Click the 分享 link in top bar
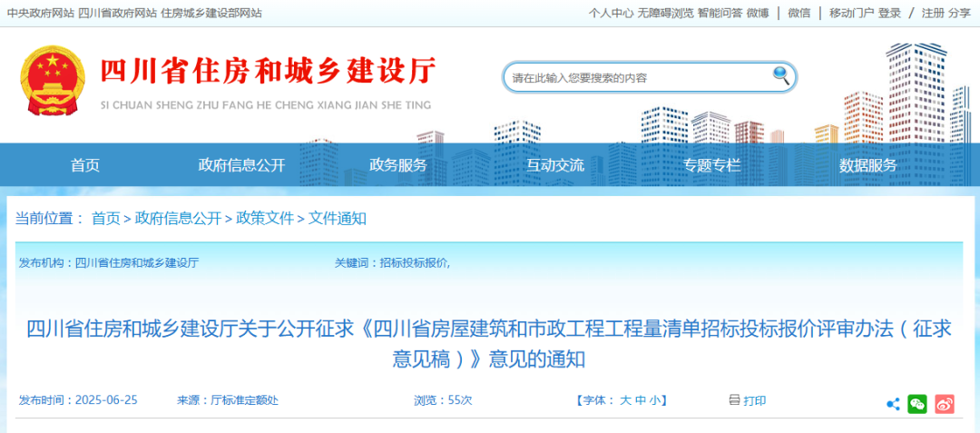The width and height of the screenshot is (980, 433). (x=959, y=13)
